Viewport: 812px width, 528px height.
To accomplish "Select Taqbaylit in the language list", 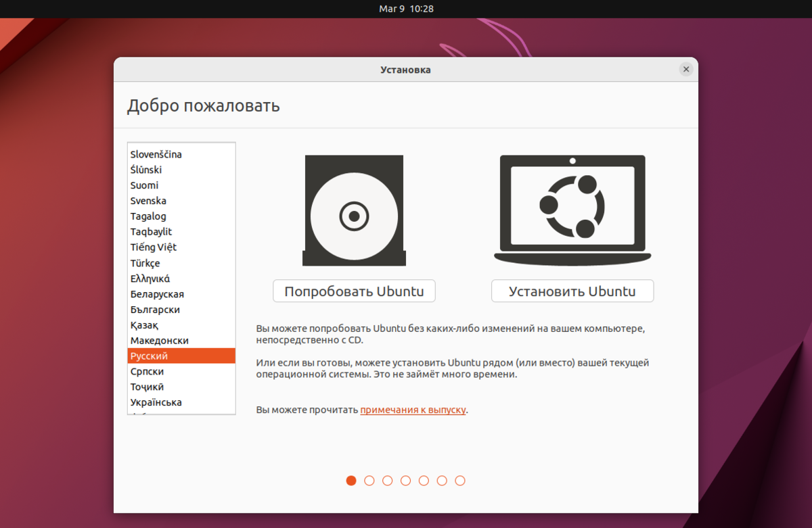I will coord(181,232).
